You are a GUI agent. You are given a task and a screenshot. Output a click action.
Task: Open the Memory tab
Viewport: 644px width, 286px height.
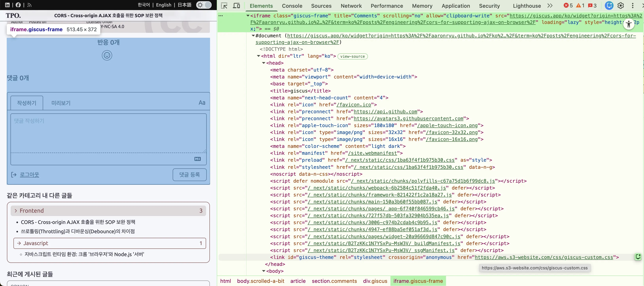pyautogui.click(x=422, y=6)
